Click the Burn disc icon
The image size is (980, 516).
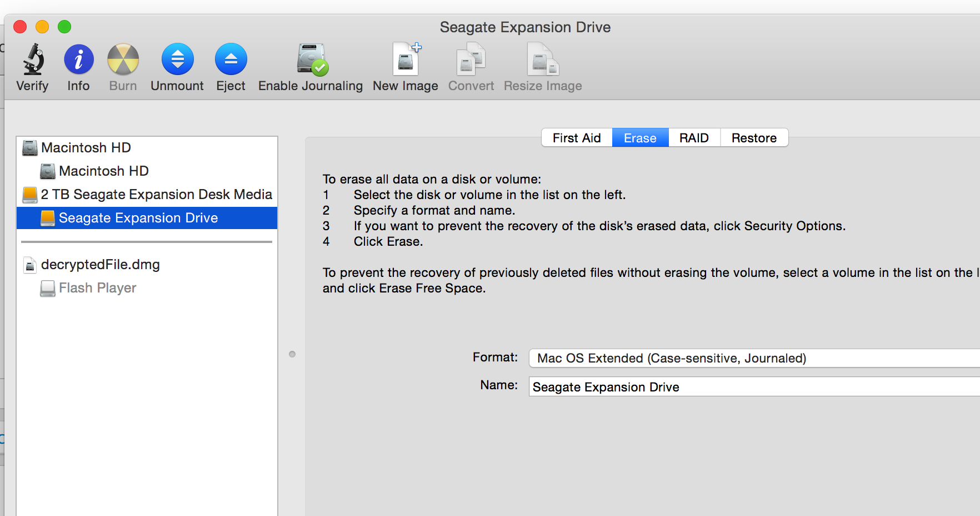pyautogui.click(x=123, y=59)
